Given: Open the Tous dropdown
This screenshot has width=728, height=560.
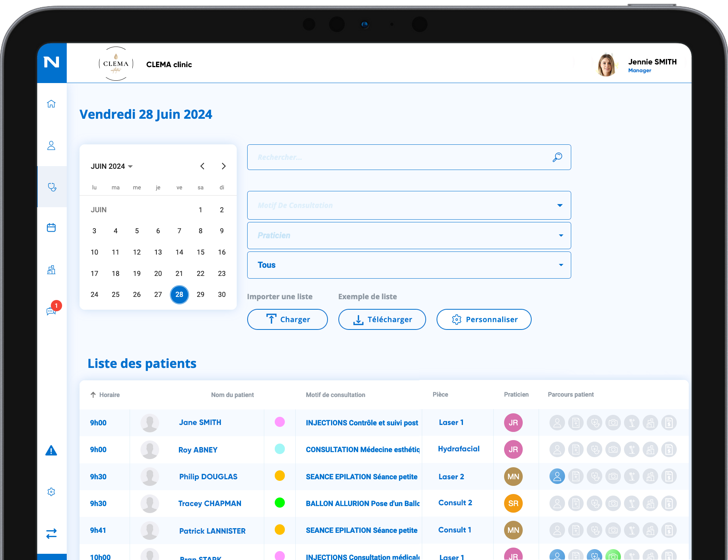Looking at the screenshot, I should (409, 265).
